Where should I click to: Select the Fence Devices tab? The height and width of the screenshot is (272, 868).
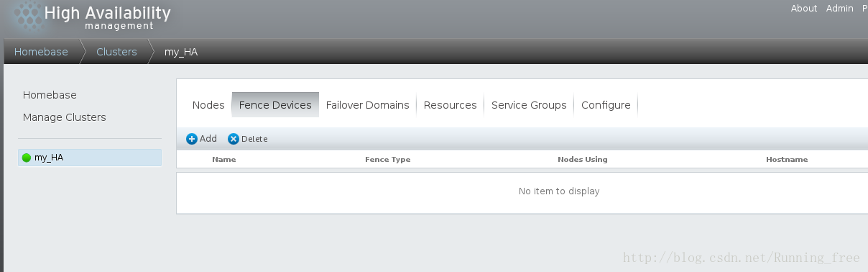tap(275, 105)
